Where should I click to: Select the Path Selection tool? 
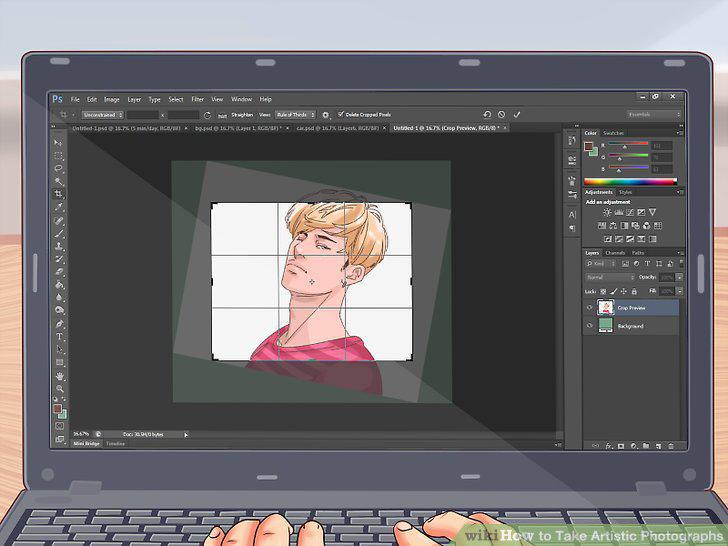(x=59, y=349)
